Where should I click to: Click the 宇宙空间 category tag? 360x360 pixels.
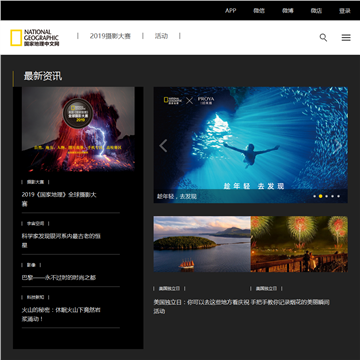[35, 223]
